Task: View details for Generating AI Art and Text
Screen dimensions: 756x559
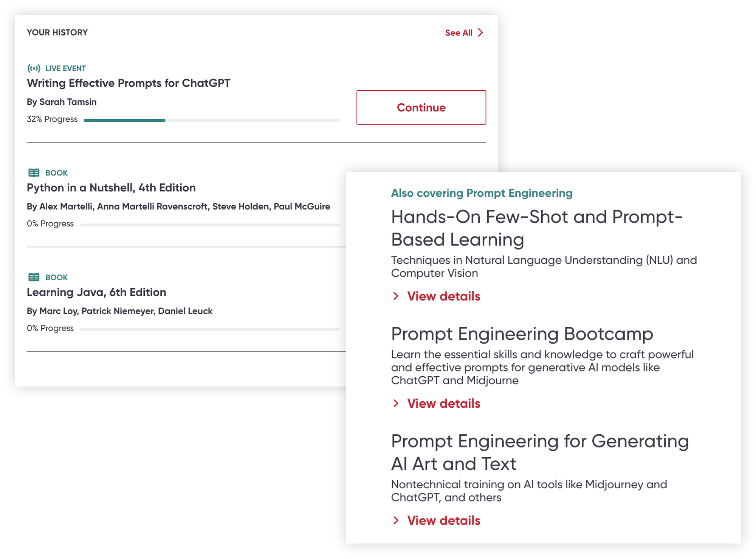Action: (x=443, y=520)
